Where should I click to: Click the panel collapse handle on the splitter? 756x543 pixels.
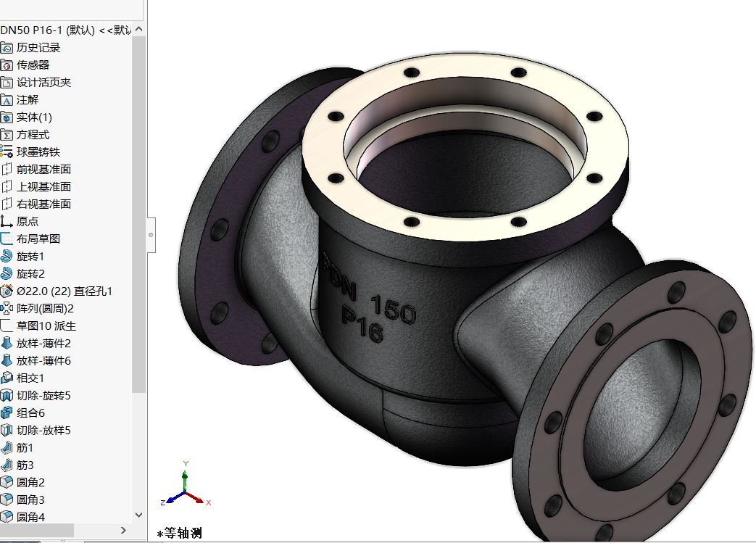coord(151,235)
